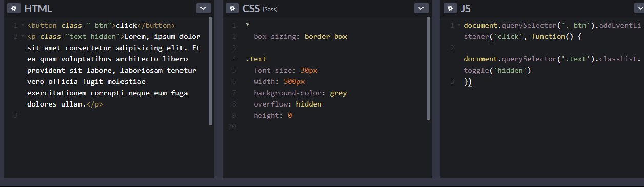The width and height of the screenshot is (644, 190).
Task: Click the CSS editor vertical scrollbar
Action: [429, 69]
